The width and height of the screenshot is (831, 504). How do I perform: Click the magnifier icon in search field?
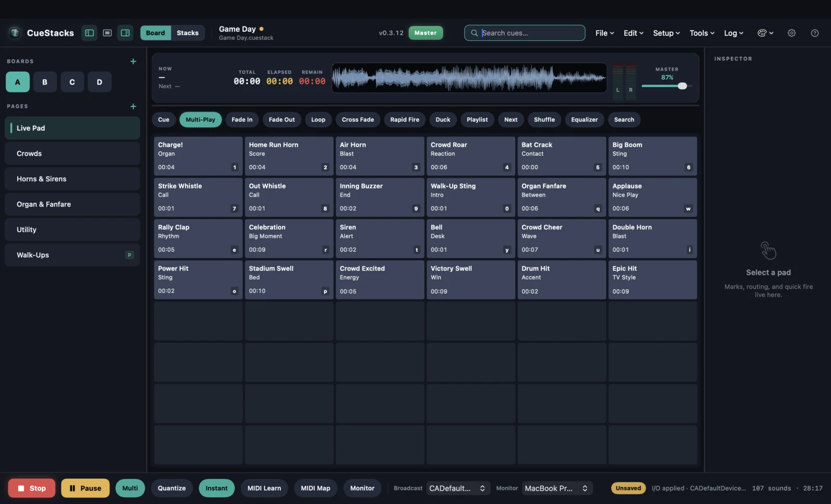click(474, 33)
